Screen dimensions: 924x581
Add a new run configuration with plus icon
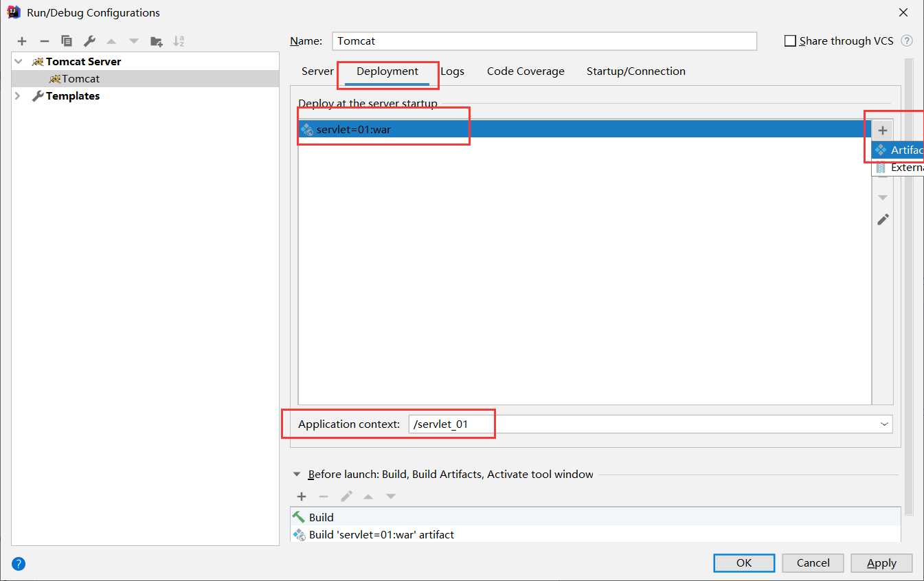click(22, 41)
